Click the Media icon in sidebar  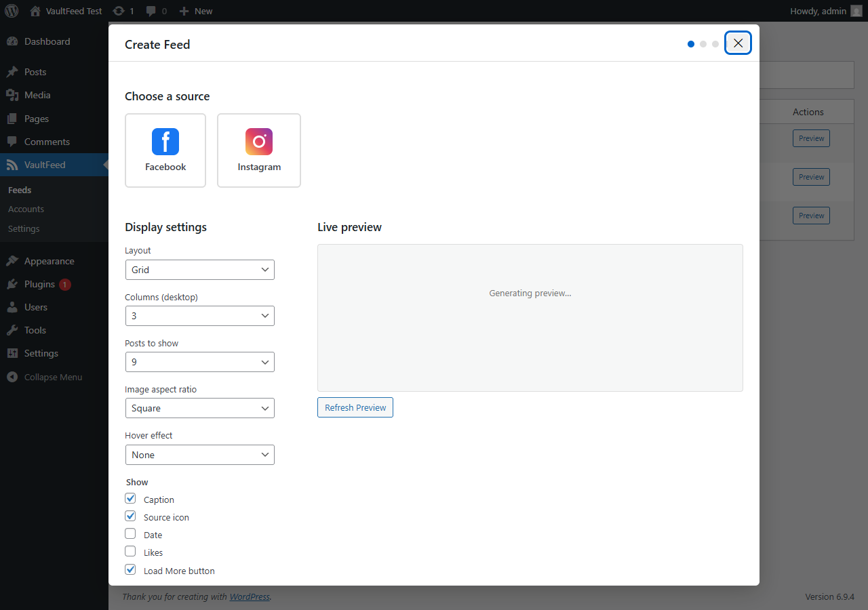12,95
